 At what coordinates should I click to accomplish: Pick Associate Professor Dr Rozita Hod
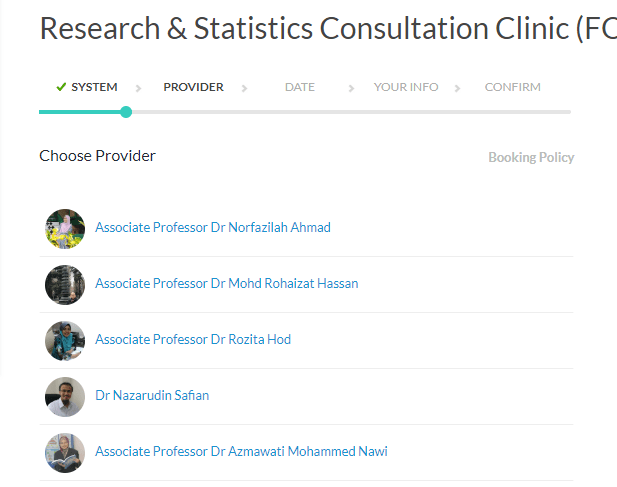193,340
